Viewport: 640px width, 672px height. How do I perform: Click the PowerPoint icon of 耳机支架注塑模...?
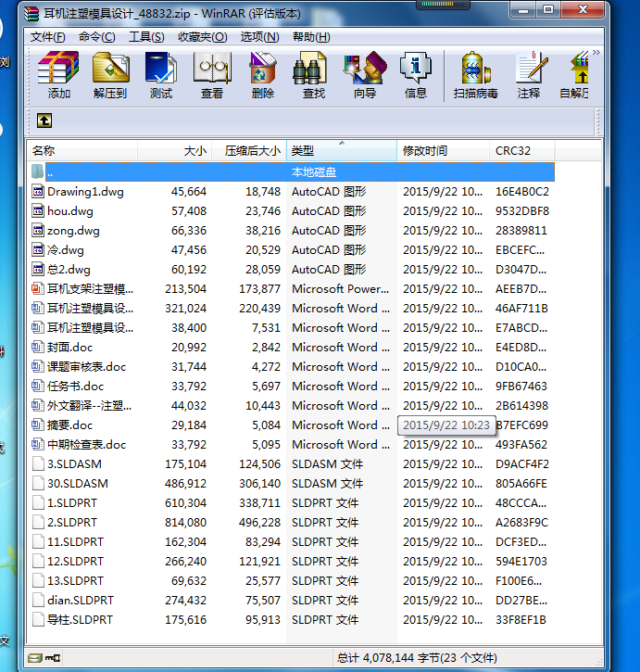pos(38,289)
